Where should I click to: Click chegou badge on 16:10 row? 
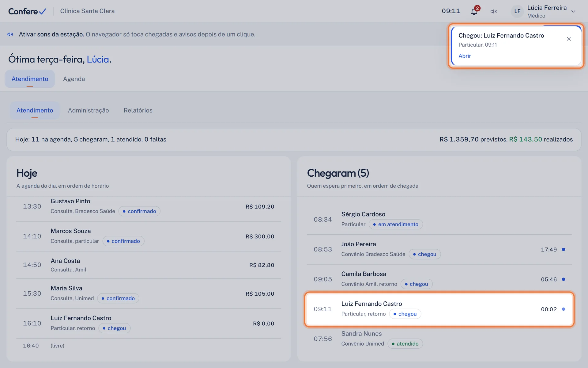(115, 328)
